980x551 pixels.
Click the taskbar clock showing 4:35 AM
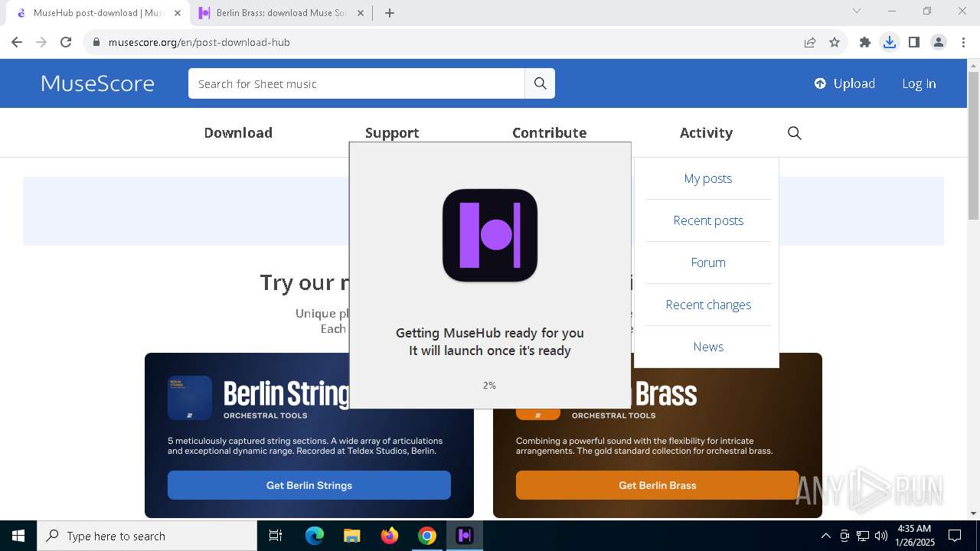[x=914, y=536]
